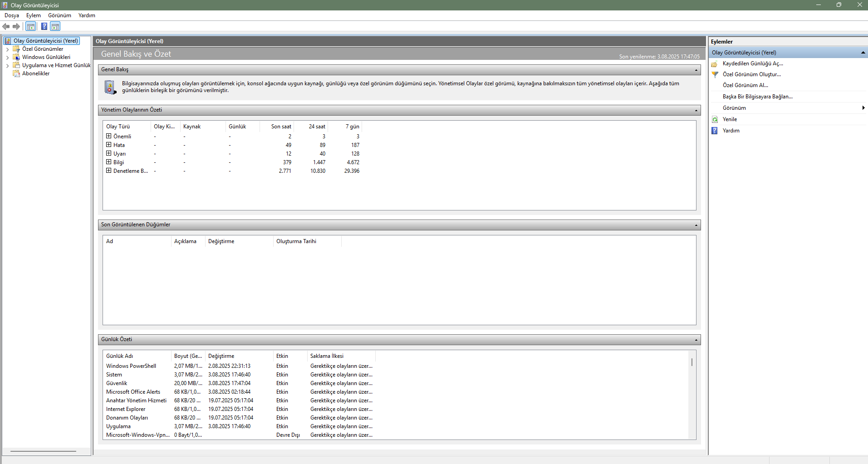Expand the Hata event type row

pos(108,145)
